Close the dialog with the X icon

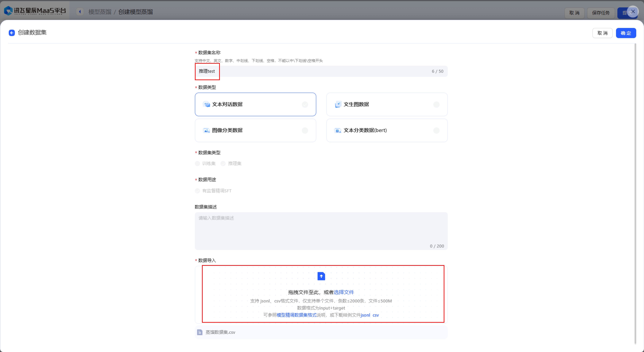[633, 11]
